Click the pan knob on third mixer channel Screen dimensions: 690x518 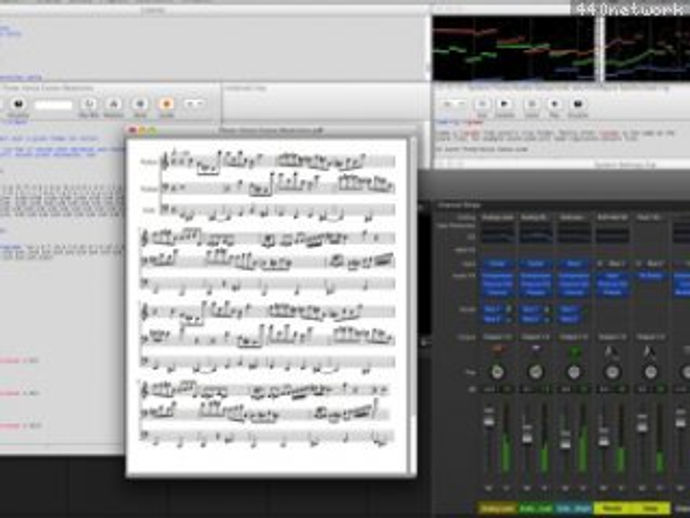(x=574, y=372)
